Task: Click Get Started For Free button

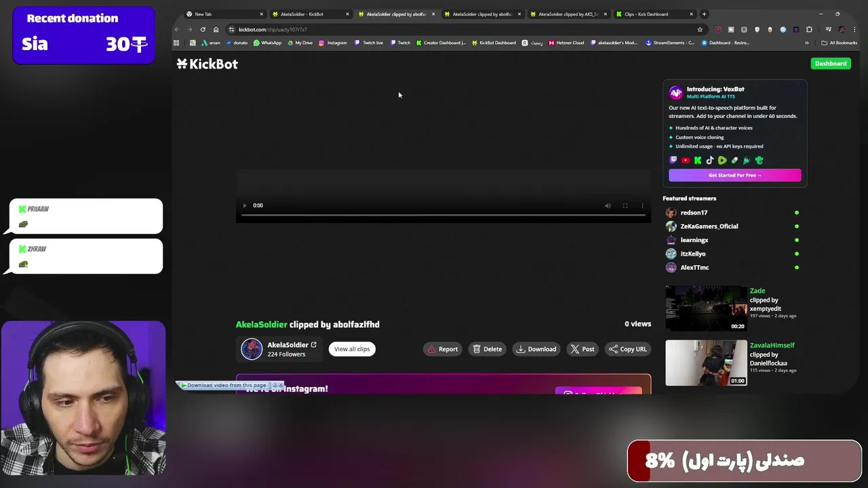Action: tap(734, 175)
